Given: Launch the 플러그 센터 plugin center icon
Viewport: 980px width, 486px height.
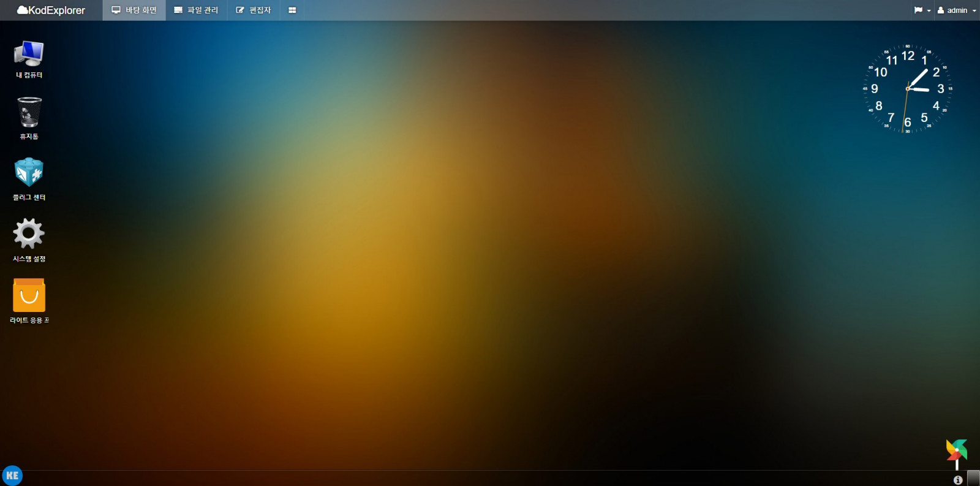Looking at the screenshot, I should pos(29,179).
